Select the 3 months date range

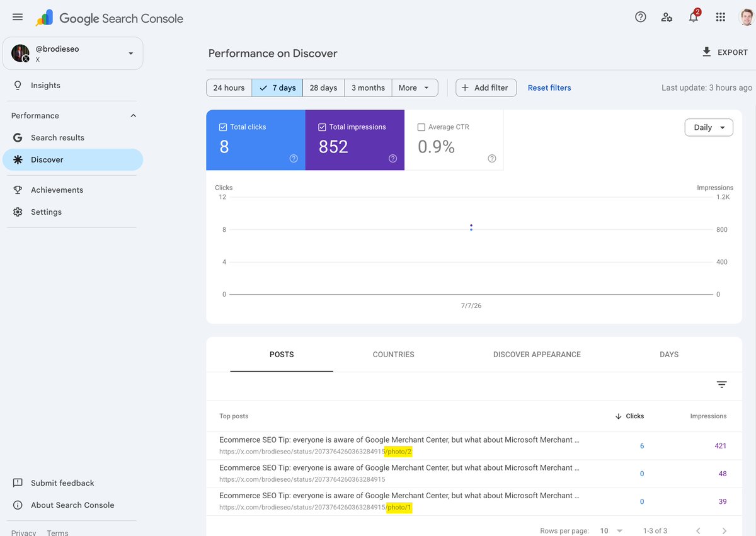point(368,88)
